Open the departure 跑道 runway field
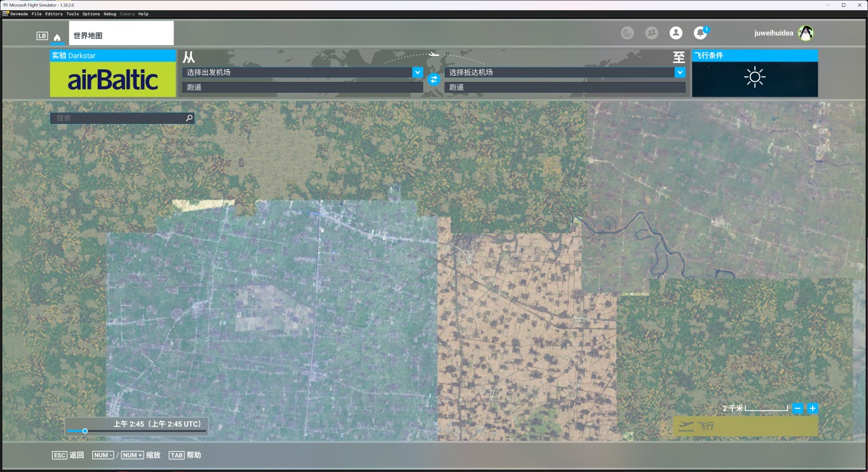This screenshot has width=868, height=472. click(302, 87)
